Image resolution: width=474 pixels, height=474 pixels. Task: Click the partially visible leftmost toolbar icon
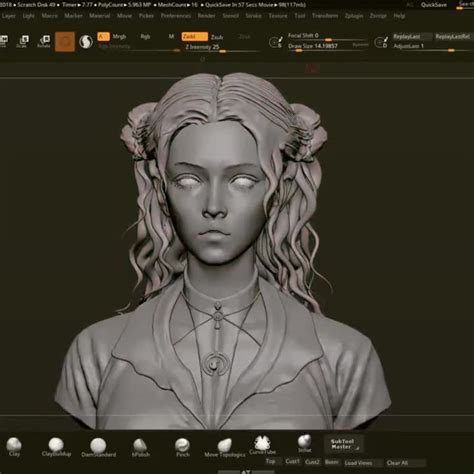point(4,41)
